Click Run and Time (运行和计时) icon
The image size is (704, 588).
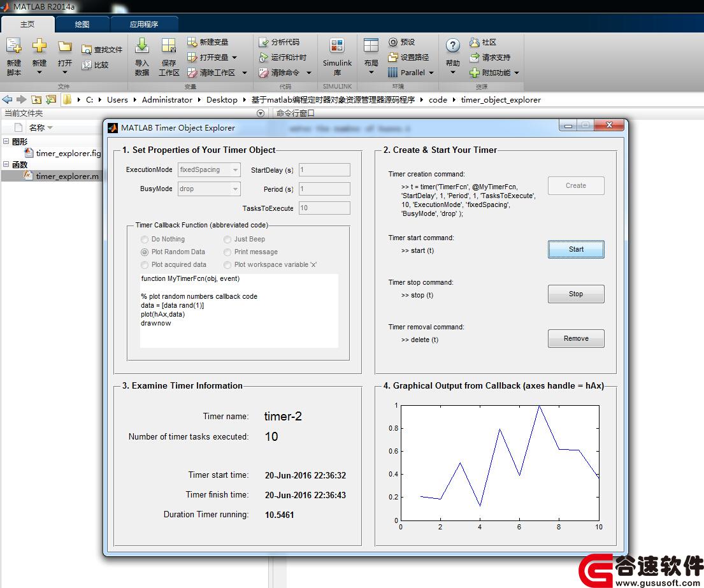(264, 57)
